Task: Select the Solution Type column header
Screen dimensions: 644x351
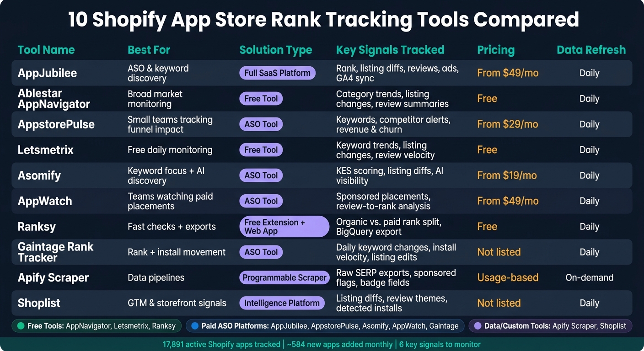Action: point(276,50)
